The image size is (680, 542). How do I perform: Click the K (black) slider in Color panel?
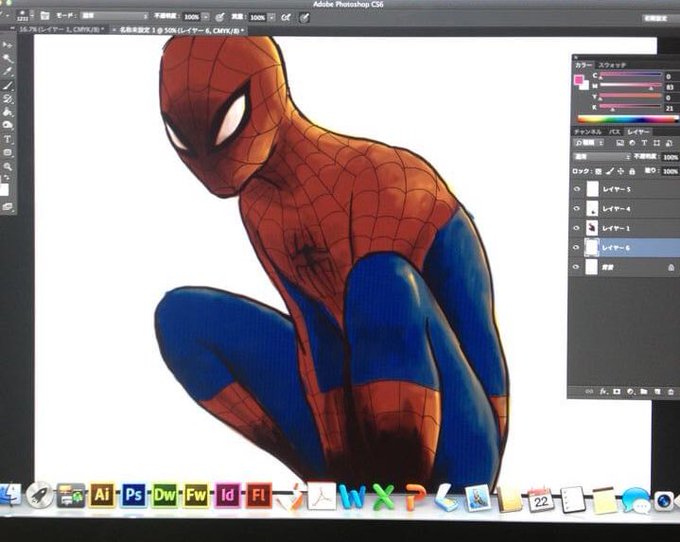[631, 107]
